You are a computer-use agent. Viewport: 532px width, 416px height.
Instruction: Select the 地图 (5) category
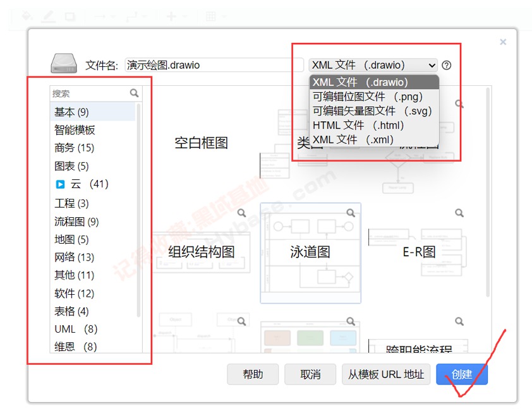(x=93, y=240)
